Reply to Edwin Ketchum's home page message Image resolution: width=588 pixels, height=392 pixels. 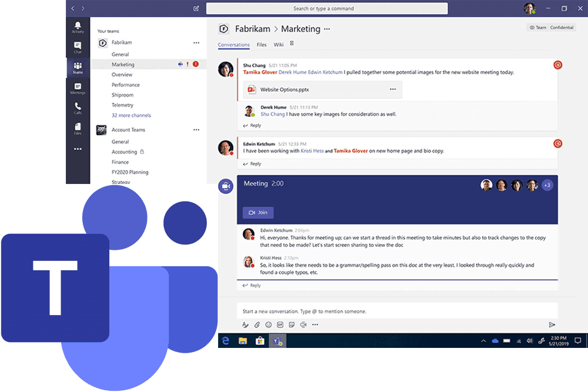(x=252, y=164)
